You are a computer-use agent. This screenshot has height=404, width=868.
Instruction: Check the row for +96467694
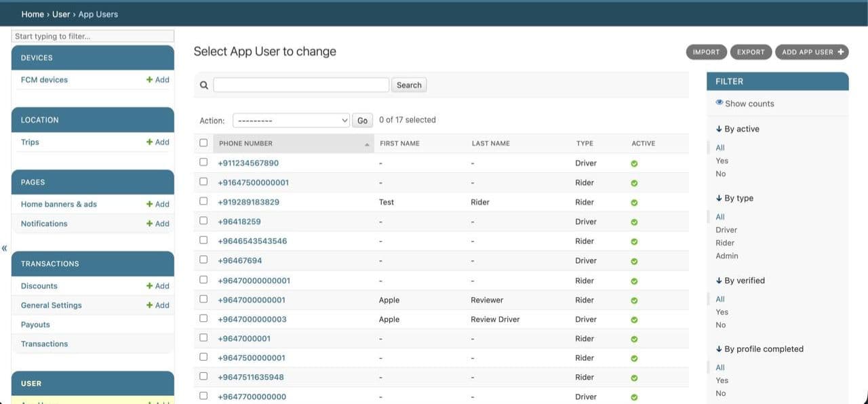[203, 260]
